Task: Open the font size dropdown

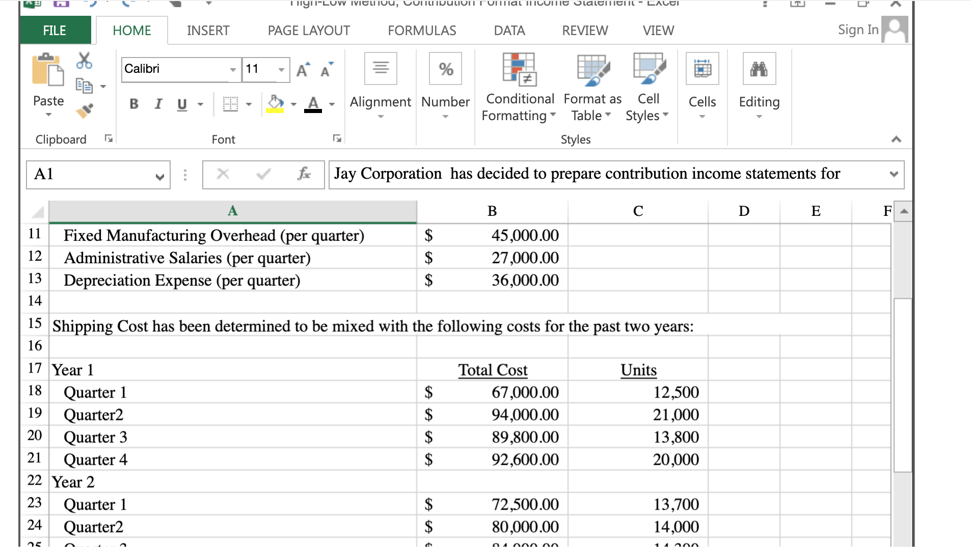Action: pyautogui.click(x=281, y=70)
